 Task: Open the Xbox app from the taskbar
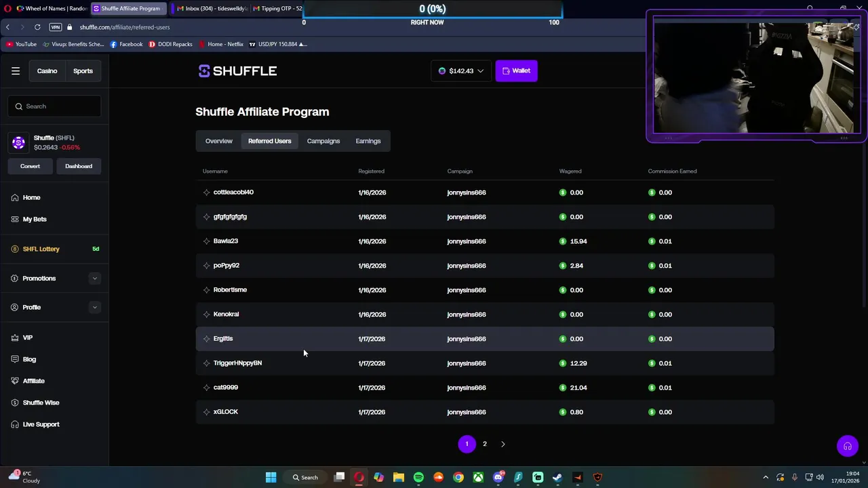478,477
